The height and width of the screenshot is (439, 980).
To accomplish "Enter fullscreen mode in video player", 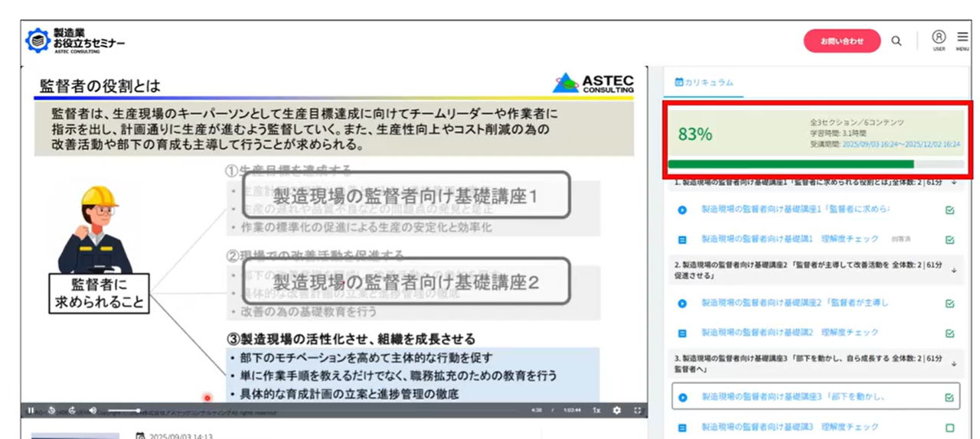I will tap(638, 411).
